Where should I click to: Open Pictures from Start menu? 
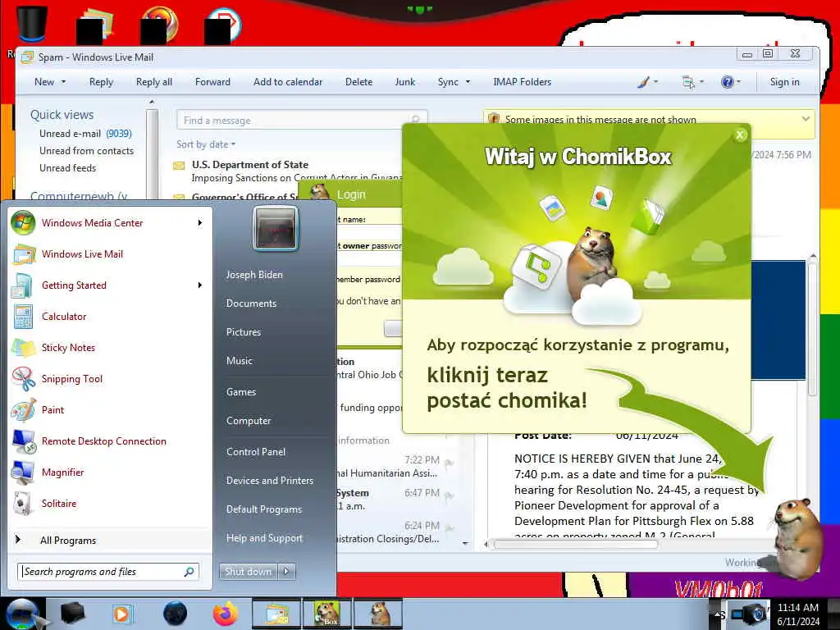[243, 332]
